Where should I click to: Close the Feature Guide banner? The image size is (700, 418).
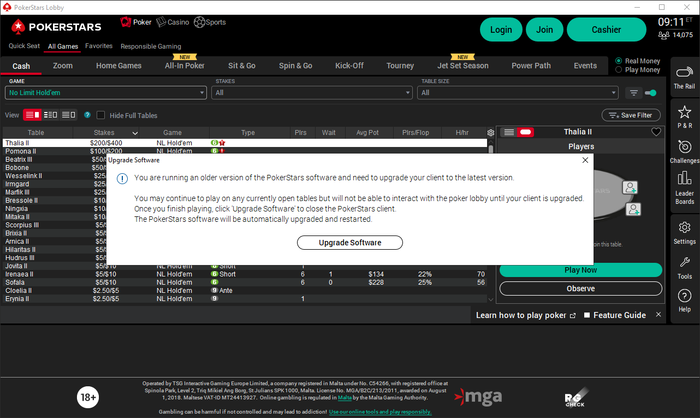658,315
